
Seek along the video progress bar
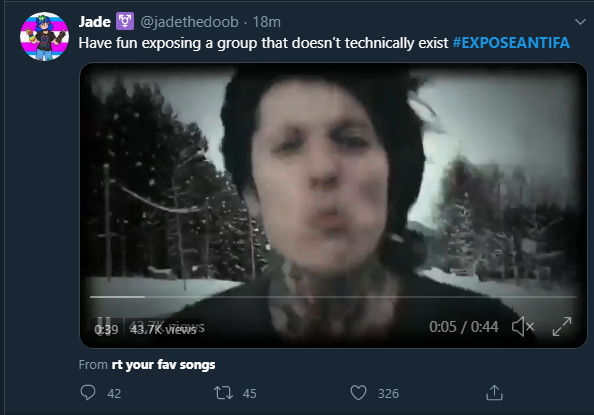pyautogui.click(x=333, y=297)
